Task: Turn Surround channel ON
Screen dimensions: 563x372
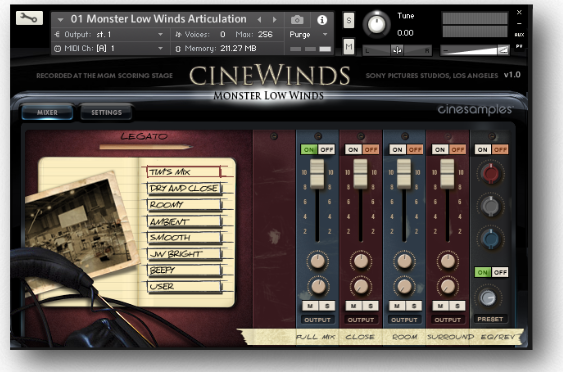Action: [x=440, y=150]
